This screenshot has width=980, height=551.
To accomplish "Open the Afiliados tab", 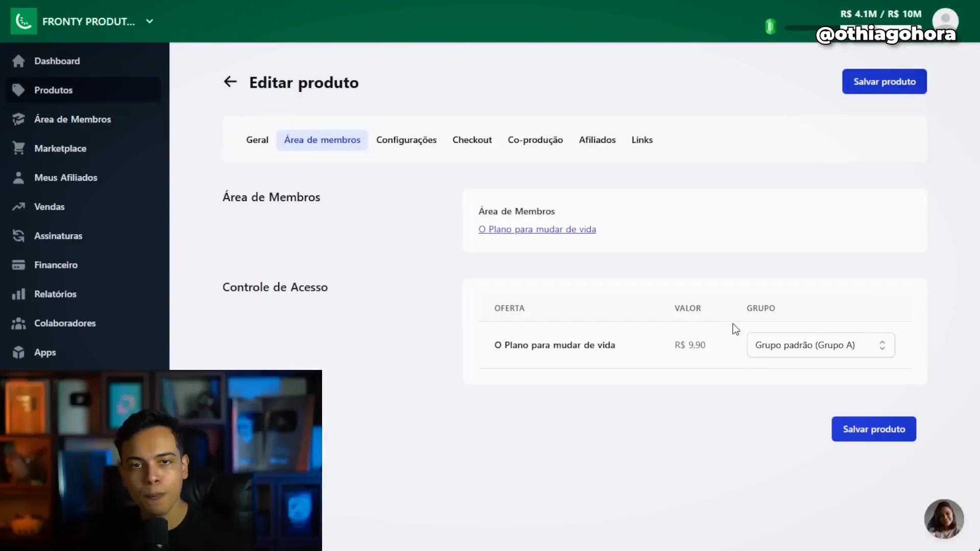I will (597, 140).
